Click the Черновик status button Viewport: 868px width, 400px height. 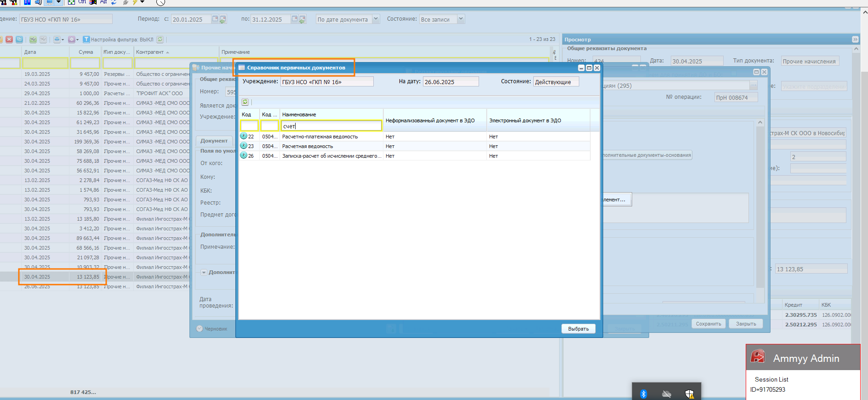(212, 329)
